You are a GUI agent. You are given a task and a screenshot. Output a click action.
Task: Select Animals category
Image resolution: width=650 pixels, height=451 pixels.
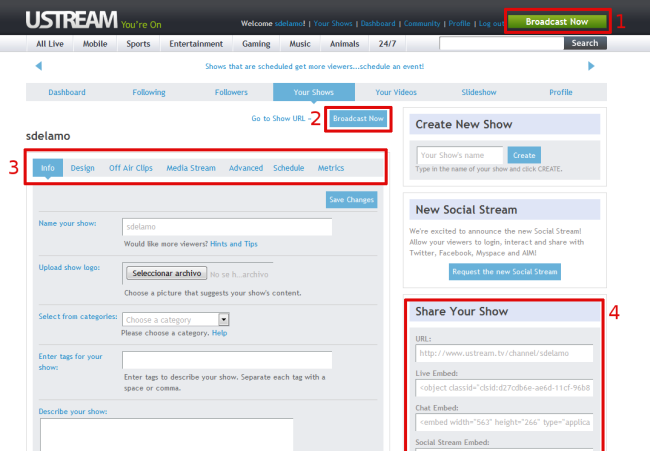click(x=344, y=44)
